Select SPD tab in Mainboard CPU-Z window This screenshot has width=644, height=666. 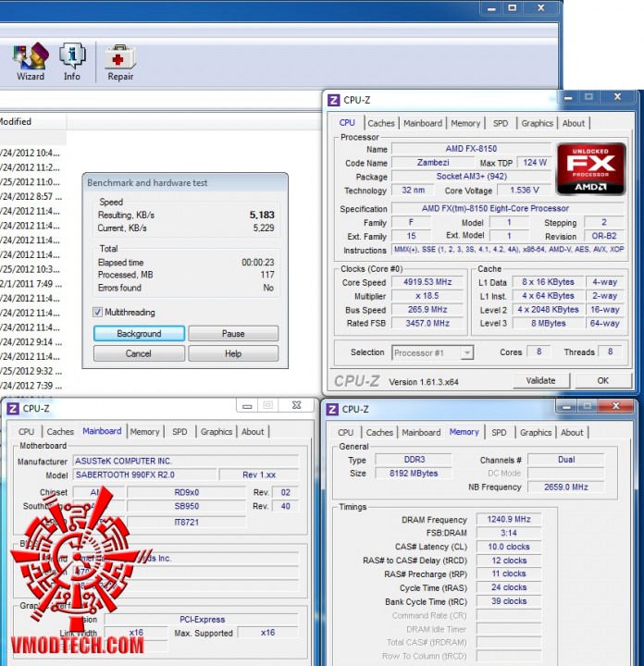pyautogui.click(x=180, y=432)
